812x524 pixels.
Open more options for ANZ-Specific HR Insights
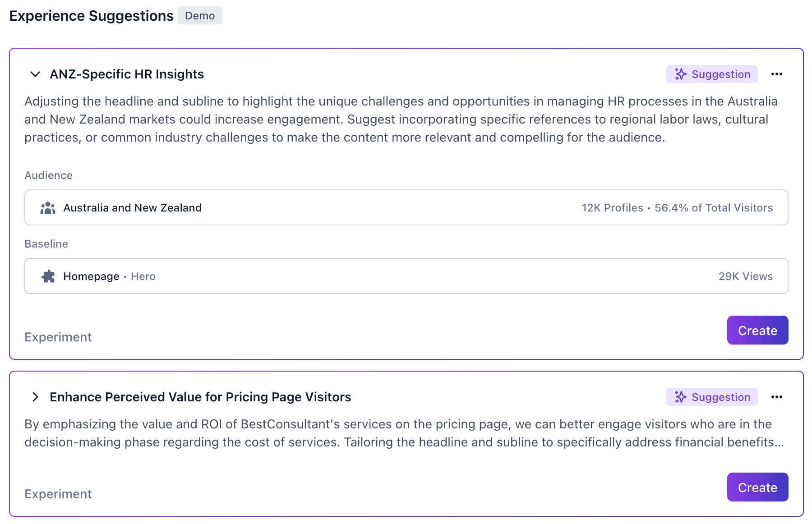click(x=776, y=74)
